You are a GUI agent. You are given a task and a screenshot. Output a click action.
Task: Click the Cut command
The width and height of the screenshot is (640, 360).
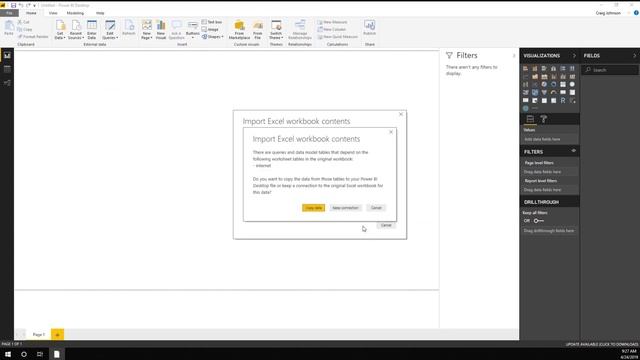pyautogui.click(x=24, y=22)
